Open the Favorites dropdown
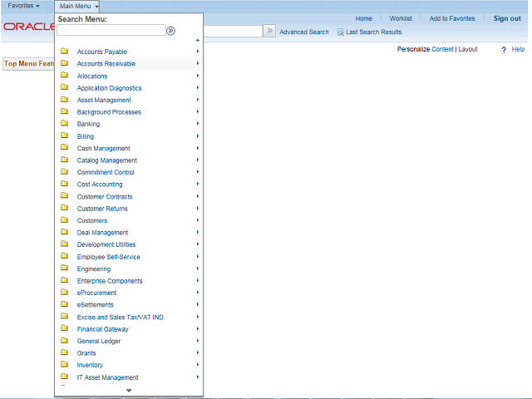This screenshot has width=532, height=399. [23, 6]
